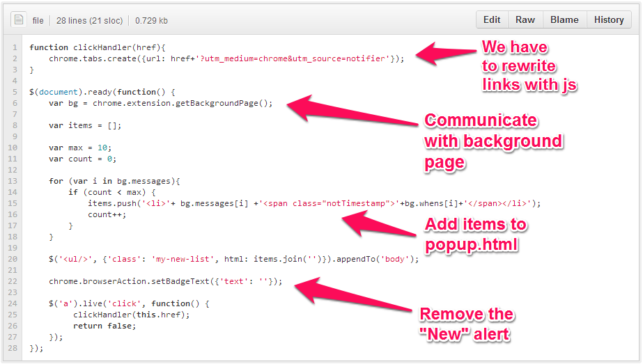This screenshot has width=643, height=364.
Task: Show the file History
Action: point(608,20)
